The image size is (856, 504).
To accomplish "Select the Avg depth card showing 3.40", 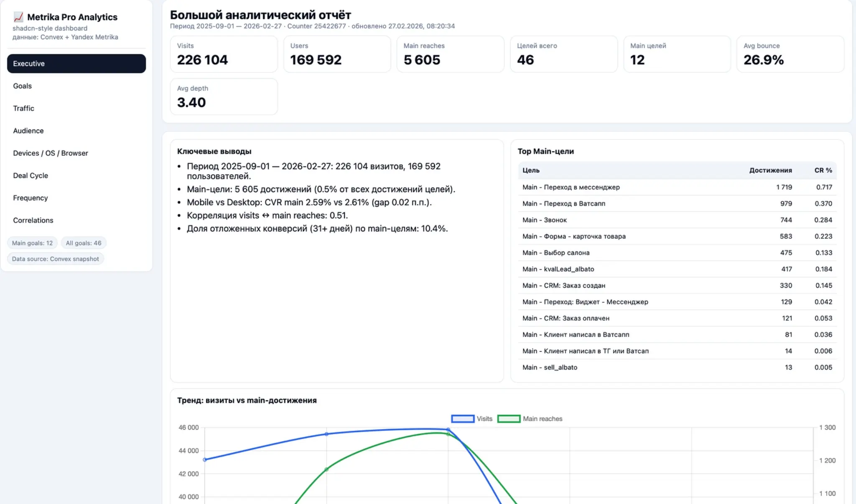I will pyautogui.click(x=224, y=97).
